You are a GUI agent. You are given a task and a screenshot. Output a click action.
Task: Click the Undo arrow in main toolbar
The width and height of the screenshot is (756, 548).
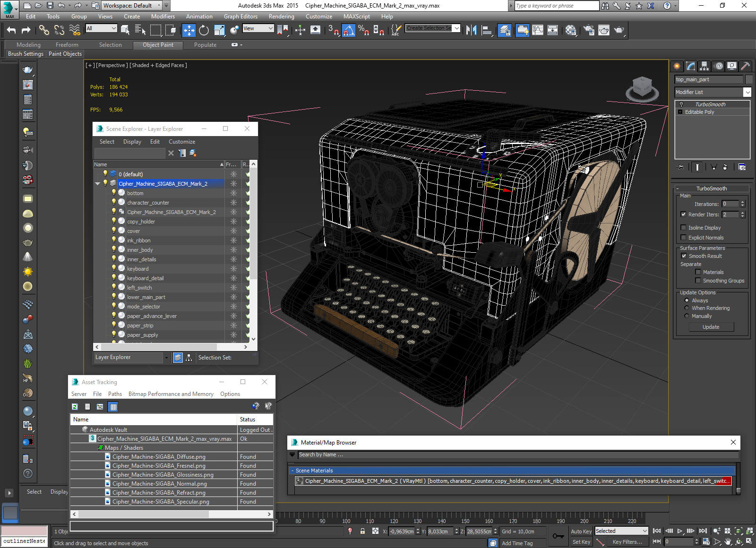point(11,30)
